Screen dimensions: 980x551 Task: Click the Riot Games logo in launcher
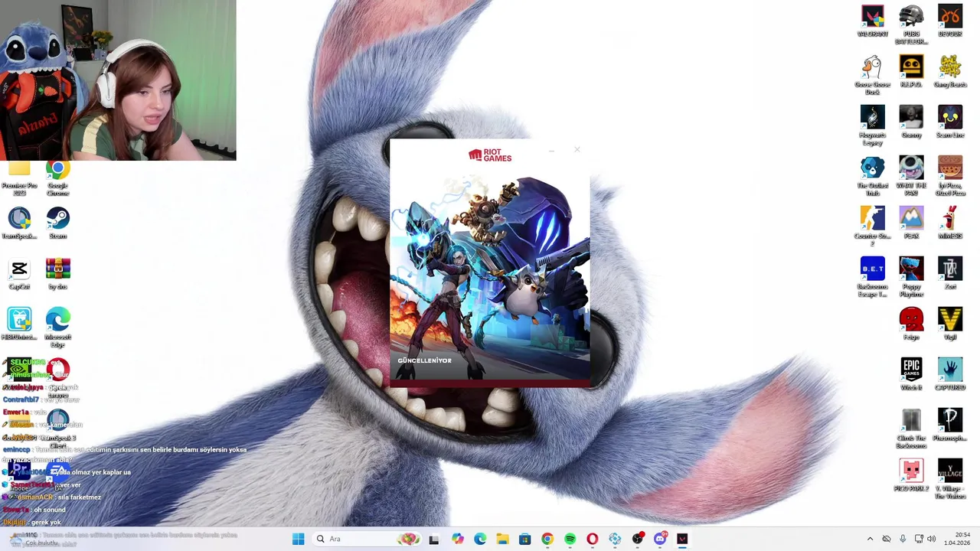[x=490, y=155]
